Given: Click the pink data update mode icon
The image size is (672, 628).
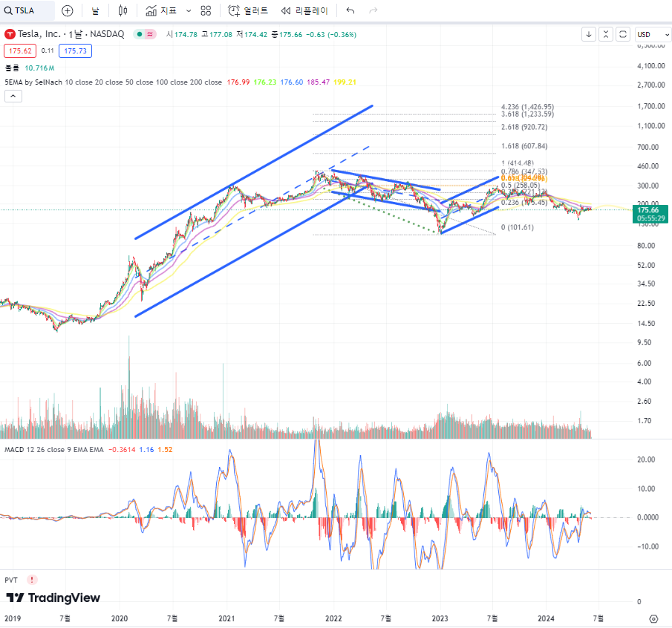Looking at the screenshot, I should pyautogui.click(x=150, y=34).
